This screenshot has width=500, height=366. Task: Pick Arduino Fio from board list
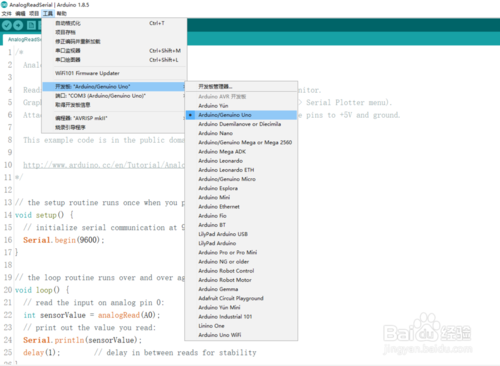(x=241, y=216)
